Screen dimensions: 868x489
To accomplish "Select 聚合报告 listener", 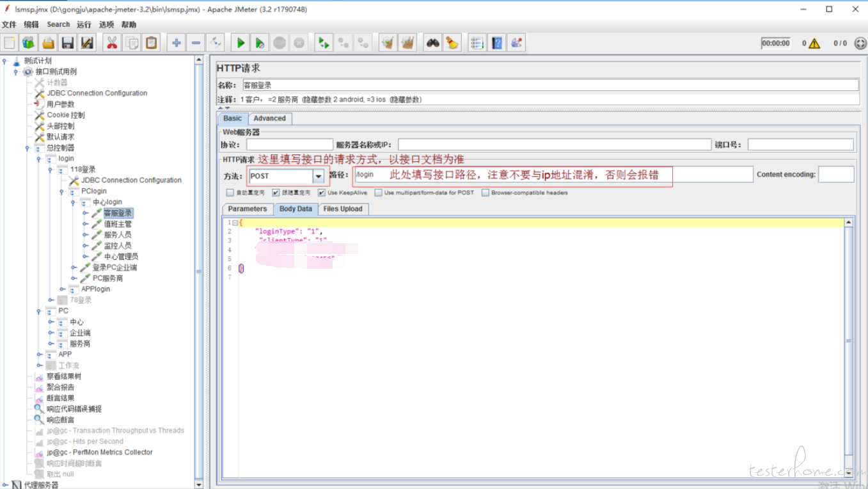I will coord(60,387).
